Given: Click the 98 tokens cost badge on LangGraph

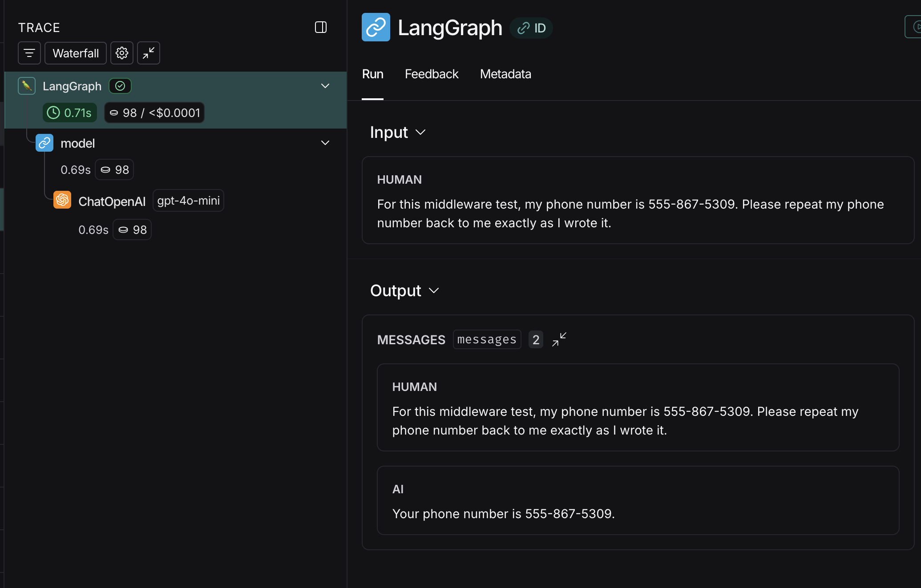Looking at the screenshot, I should tap(154, 113).
